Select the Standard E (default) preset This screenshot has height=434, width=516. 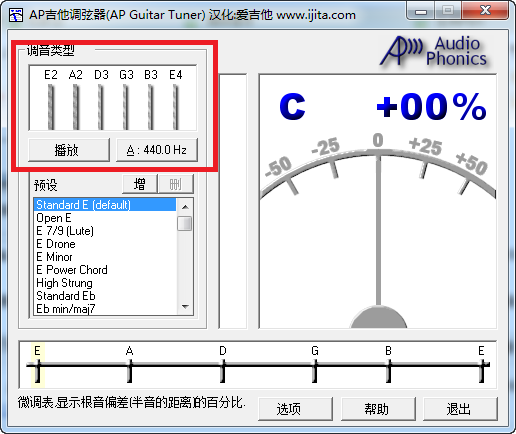(x=105, y=205)
